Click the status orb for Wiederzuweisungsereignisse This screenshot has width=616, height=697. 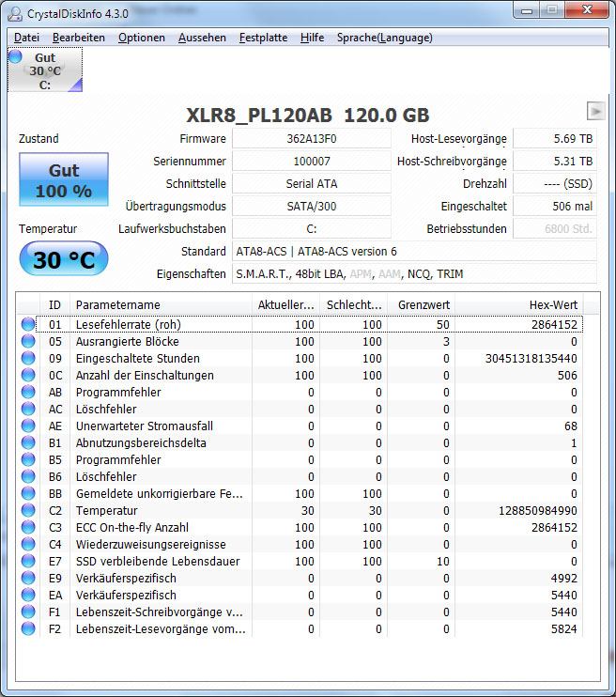coord(28,544)
